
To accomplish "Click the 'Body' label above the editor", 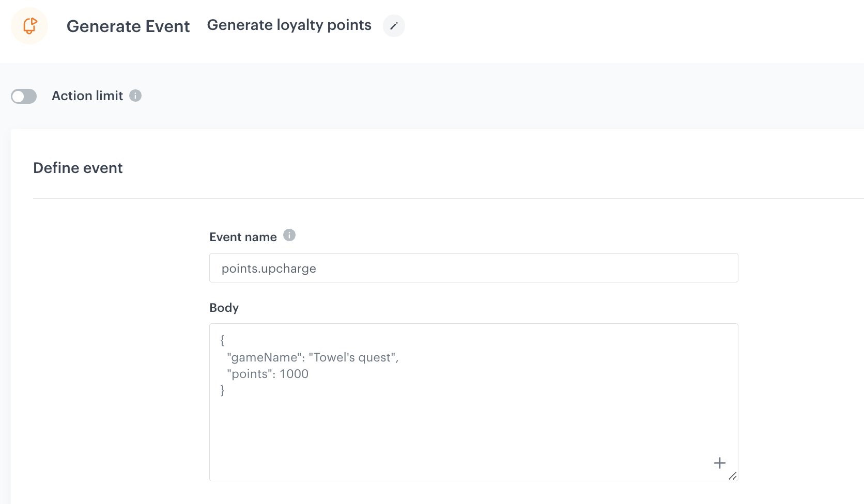I will click(x=224, y=307).
